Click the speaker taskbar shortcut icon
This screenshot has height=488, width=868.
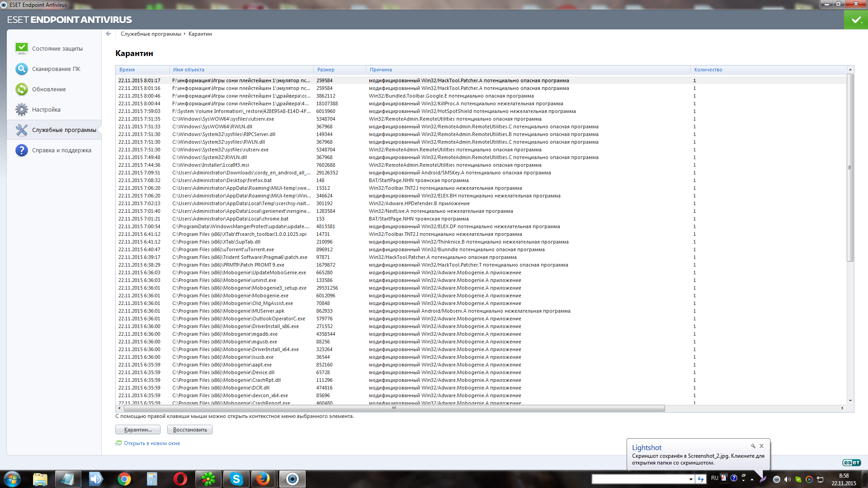coord(96,479)
